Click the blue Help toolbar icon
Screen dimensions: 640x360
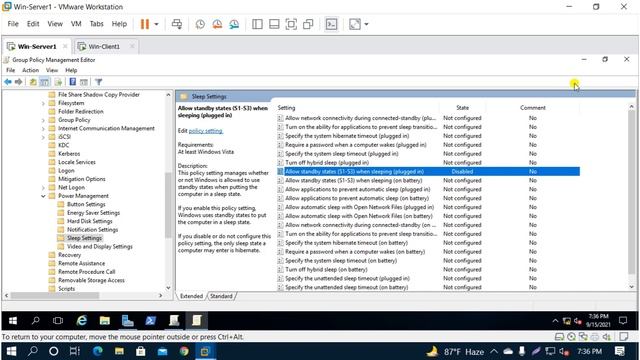coord(73,82)
